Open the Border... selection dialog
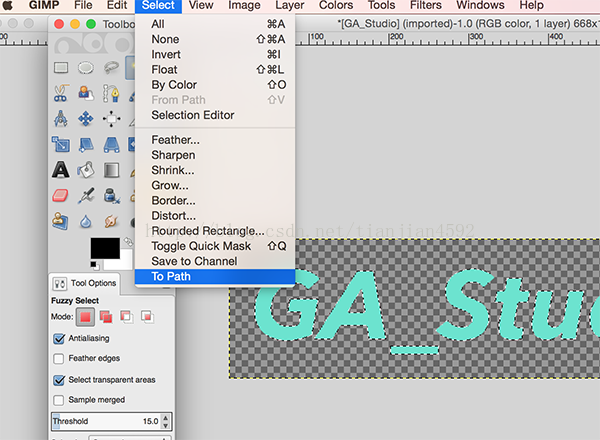The image size is (600, 440). pyautogui.click(x=215, y=200)
